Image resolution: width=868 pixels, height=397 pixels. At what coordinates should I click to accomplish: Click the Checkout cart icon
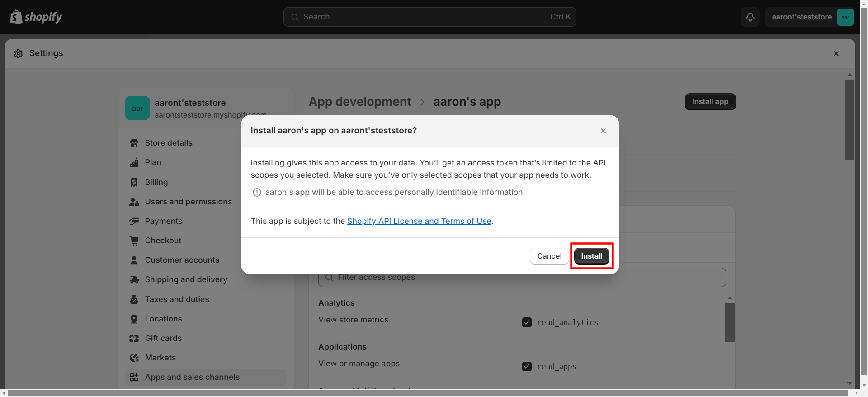click(x=134, y=241)
